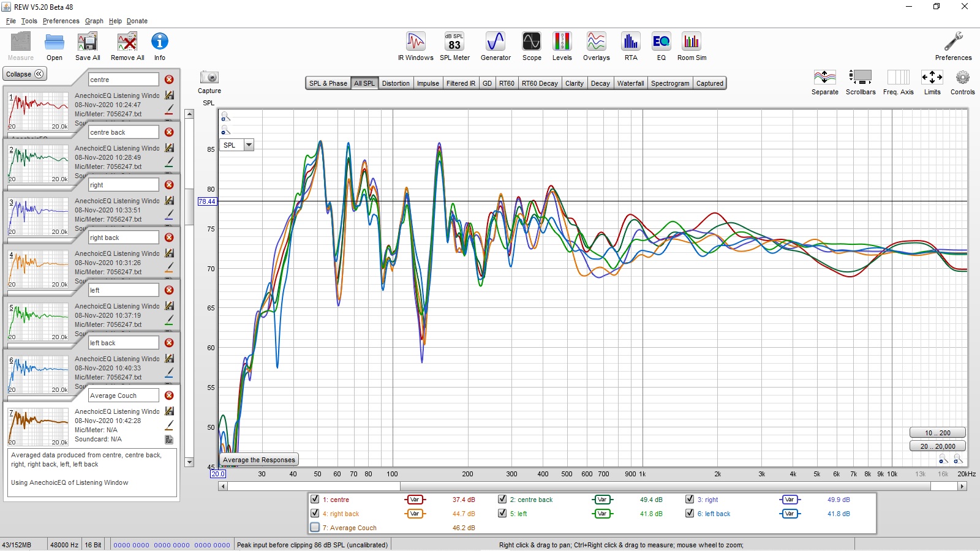980x551 pixels.
Task: Switch to the Distortion tab
Action: [396, 83]
